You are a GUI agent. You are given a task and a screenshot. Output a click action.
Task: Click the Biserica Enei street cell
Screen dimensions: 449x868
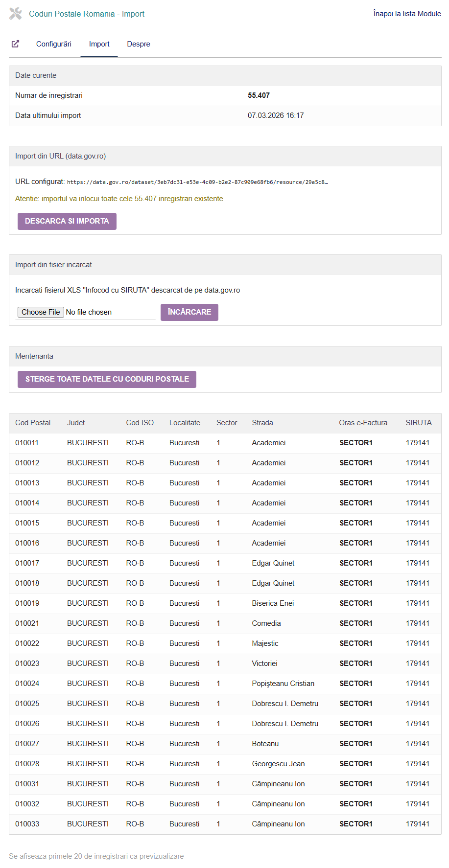pos(273,603)
